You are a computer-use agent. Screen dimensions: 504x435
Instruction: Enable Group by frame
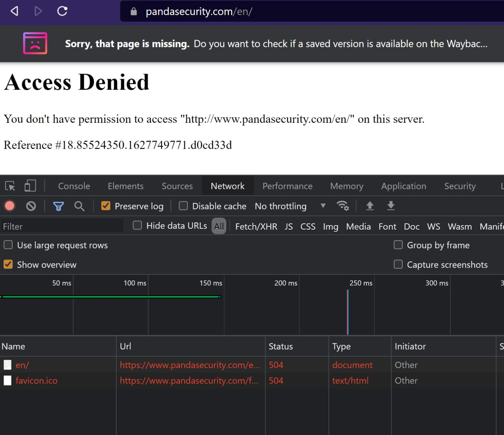398,245
